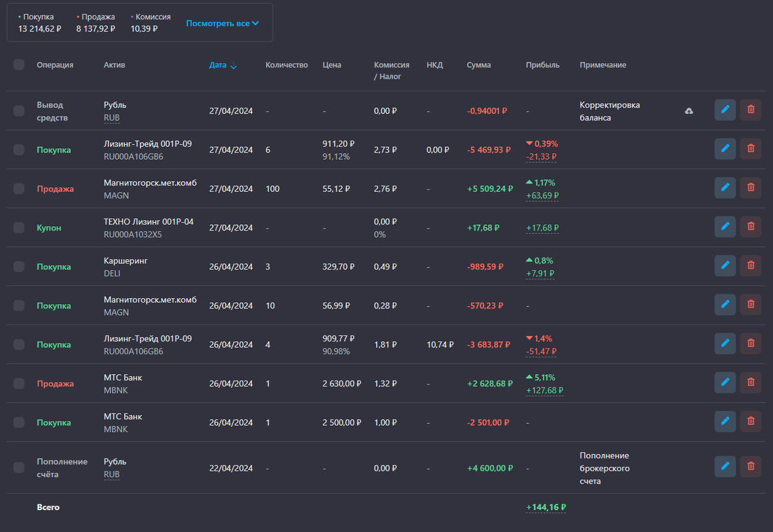The height and width of the screenshot is (532, 773).
Task: Toggle the select-all checkbox in the table header
Action: tap(19, 64)
